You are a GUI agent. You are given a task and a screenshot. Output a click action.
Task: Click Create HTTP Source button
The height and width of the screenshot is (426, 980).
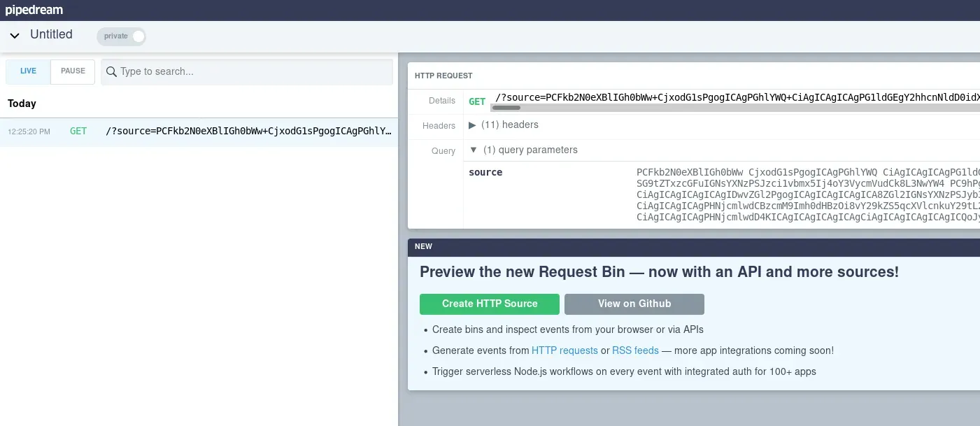click(490, 304)
